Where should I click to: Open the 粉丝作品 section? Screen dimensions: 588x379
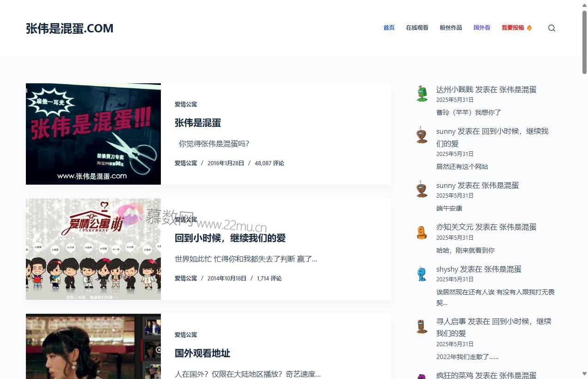(x=451, y=28)
